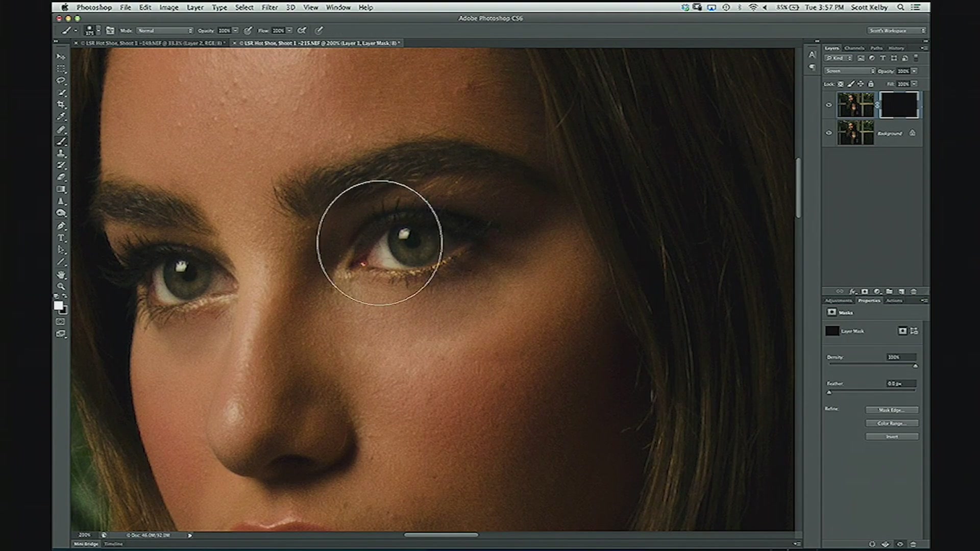Open the layer filter Kind dropdown
Image resolution: width=980 pixels, height=551 pixels.
838,58
